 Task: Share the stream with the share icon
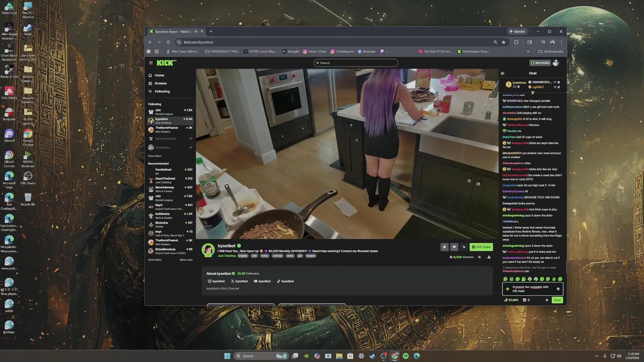point(479,257)
